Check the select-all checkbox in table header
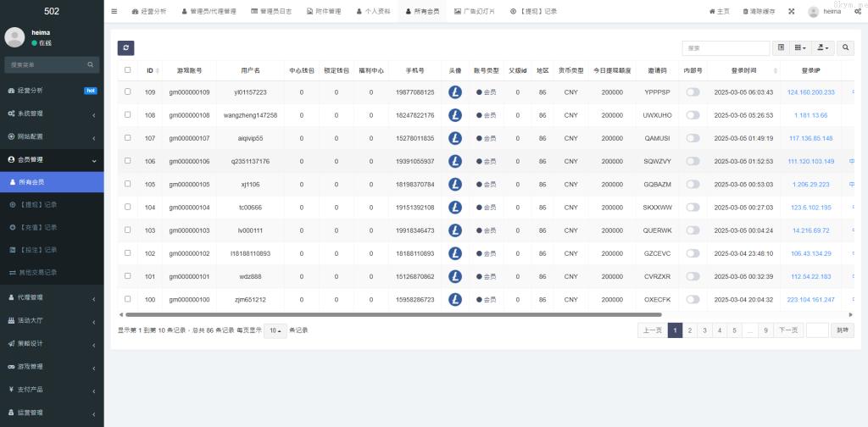The image size is (868, 427). point(128,70)
